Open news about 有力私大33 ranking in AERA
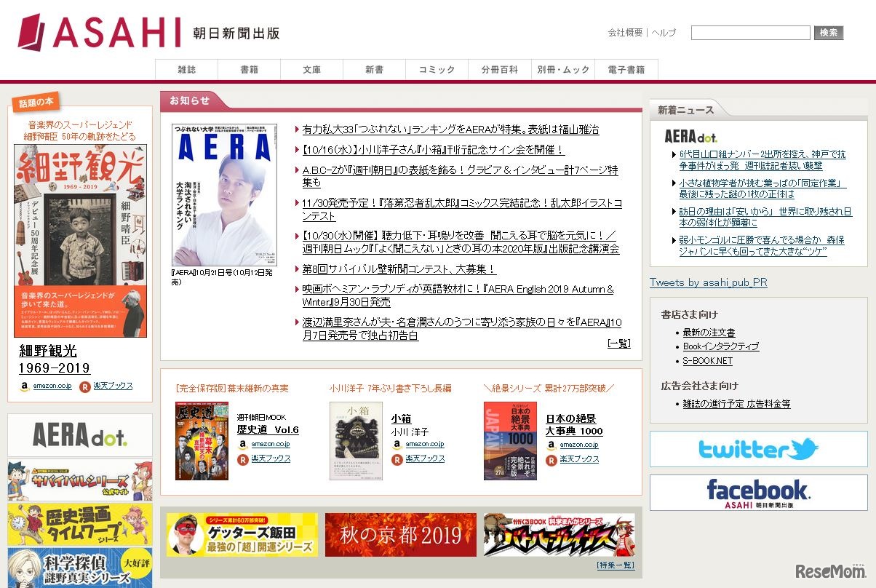The height and width of the screenshot is (588, 876). point(450,130)
